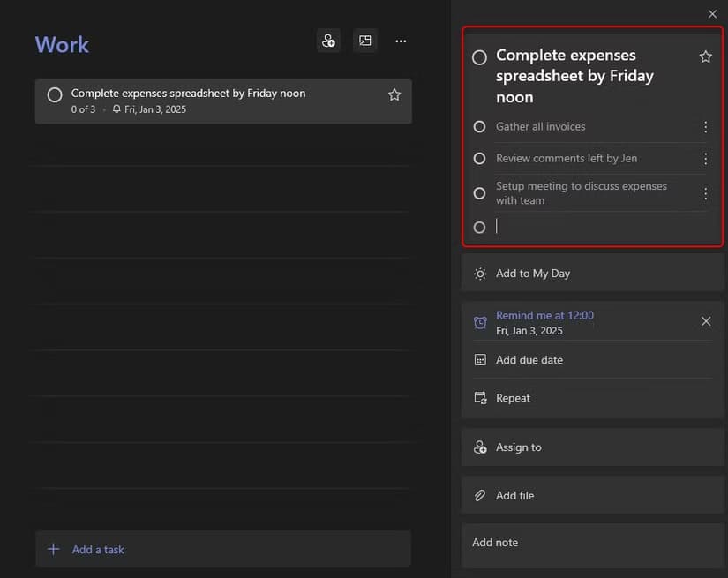Click the person icon beside Assign to

[480, 447]
